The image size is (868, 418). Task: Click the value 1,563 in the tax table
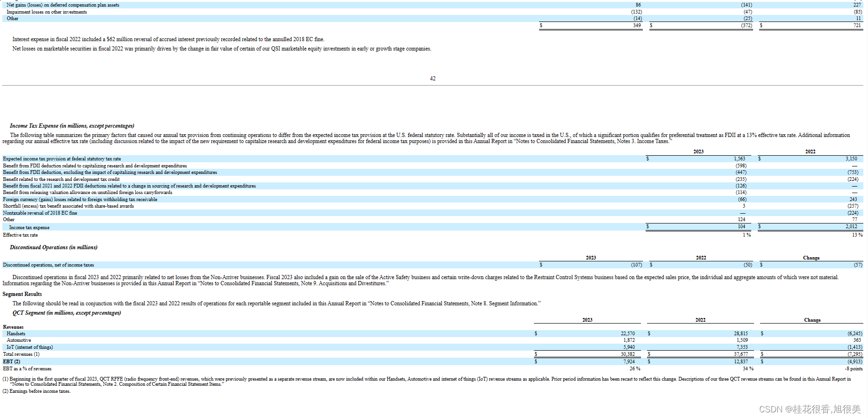tap(740, 159)
